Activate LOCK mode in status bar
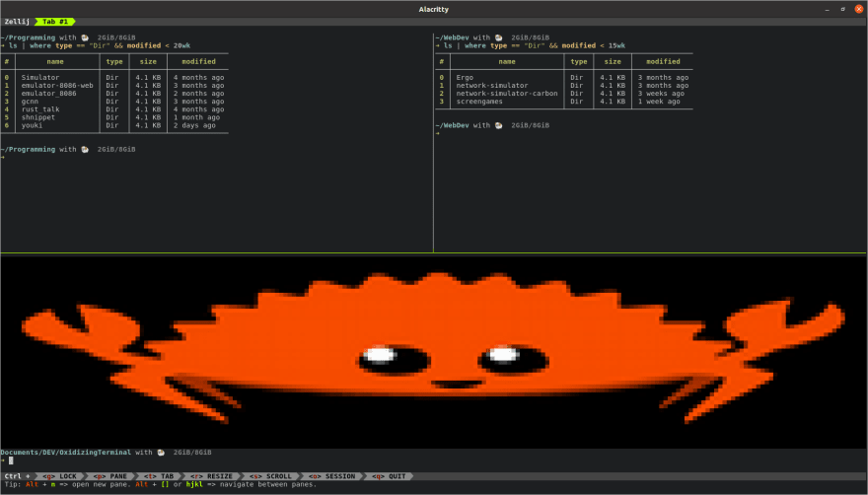The width and height of the screenshot is (868, 495). pos(60,476)
